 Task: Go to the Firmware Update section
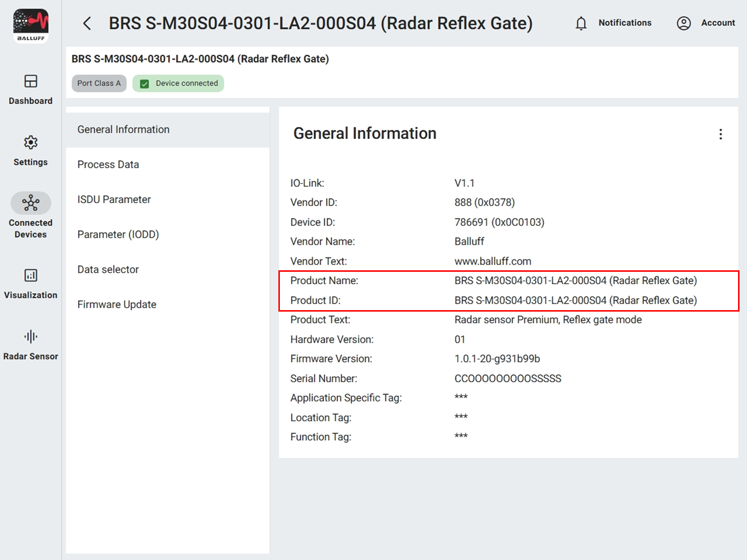tap(117, 305)
